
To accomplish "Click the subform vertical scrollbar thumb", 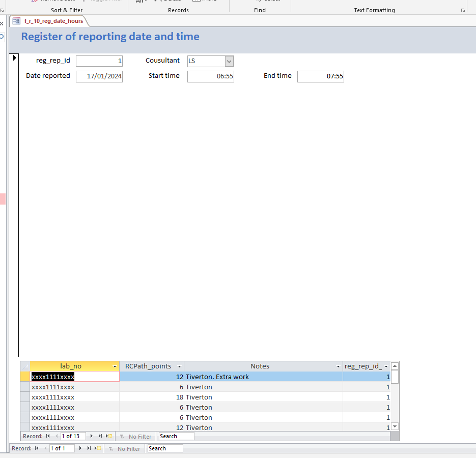I will (395, 377).
